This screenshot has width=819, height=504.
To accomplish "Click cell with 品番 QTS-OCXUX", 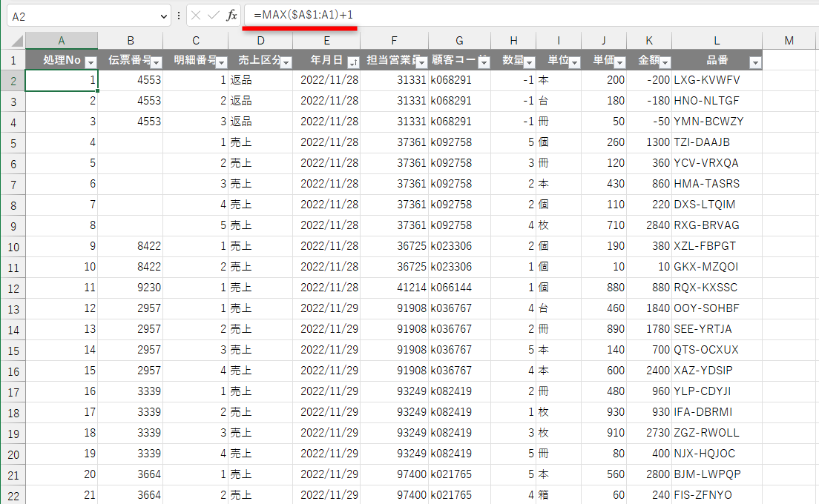I will point(717,350).
